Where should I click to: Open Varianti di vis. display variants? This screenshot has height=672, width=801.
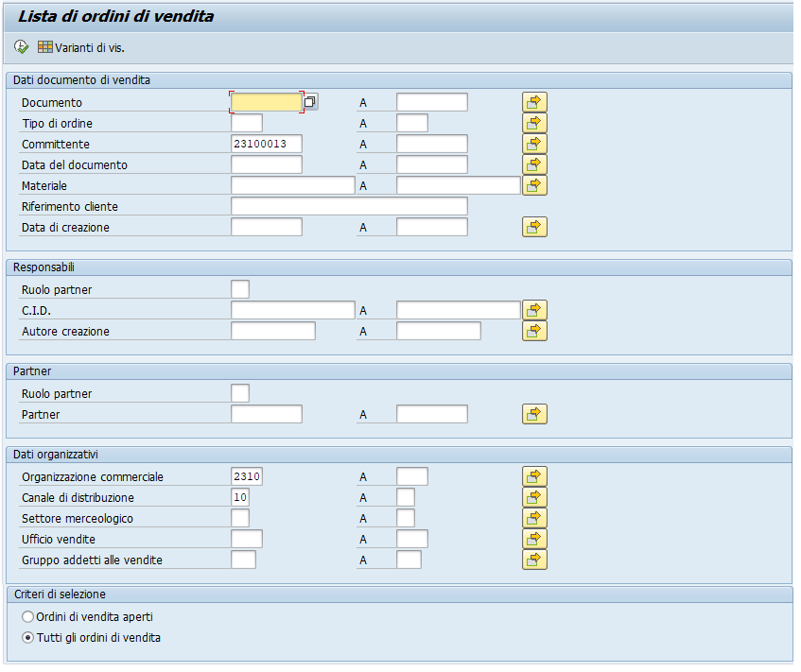[x=81, y=47]
